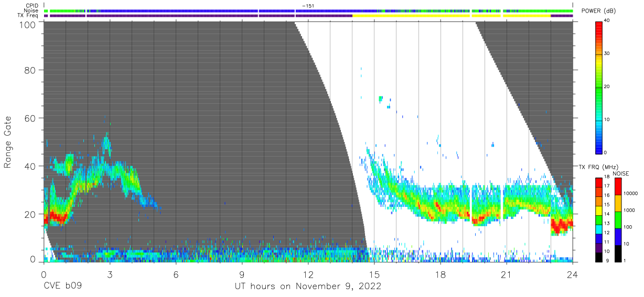Click the 60 tick on Range Gate axis
Screen dimensions: 644x297
[30, 118]
